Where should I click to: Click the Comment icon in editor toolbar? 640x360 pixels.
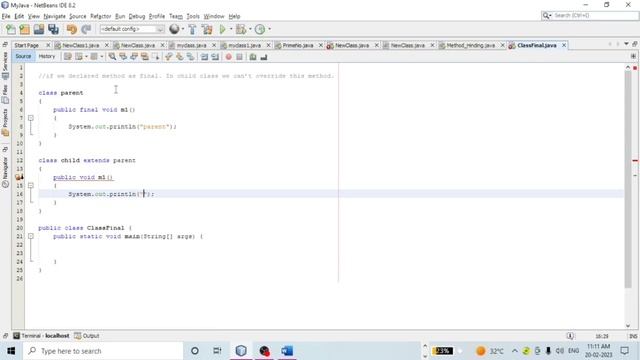point(253,57)
